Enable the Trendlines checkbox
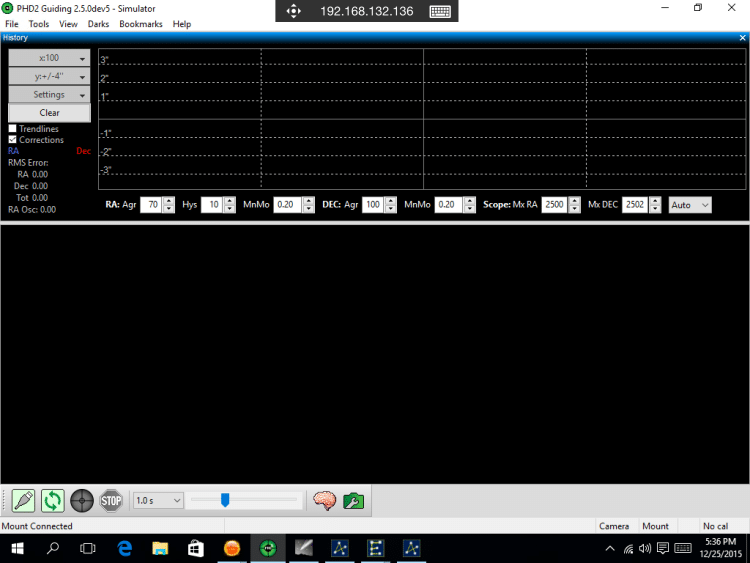750x563 pixels. click(x=12, y=129)
